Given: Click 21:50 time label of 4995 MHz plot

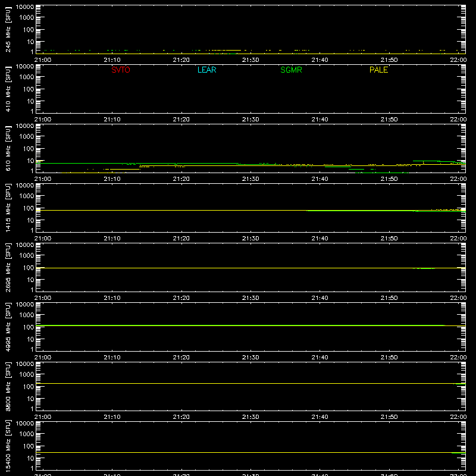Looking at the screenshot, I should click(x=389, y=358).
